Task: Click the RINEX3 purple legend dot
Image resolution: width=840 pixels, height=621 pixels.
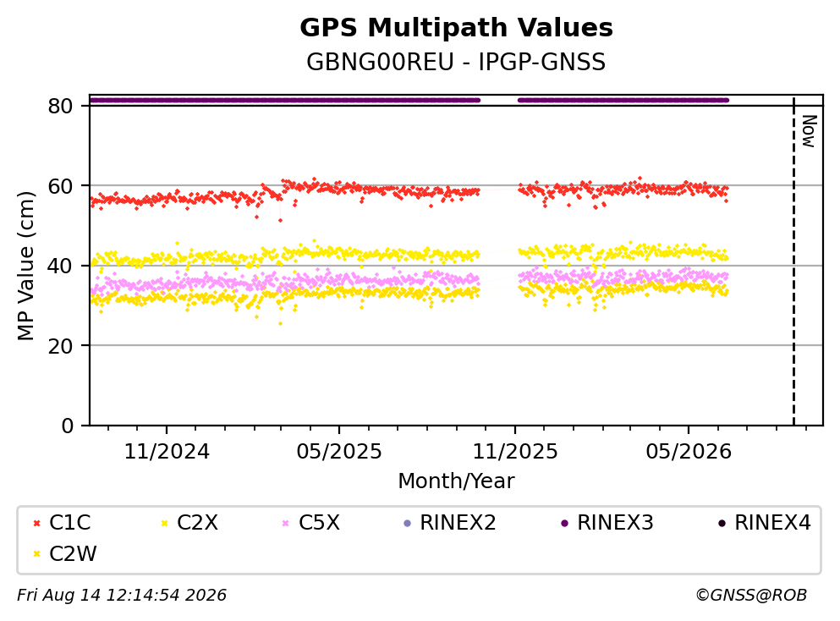Action: click(x=564, y=523)
